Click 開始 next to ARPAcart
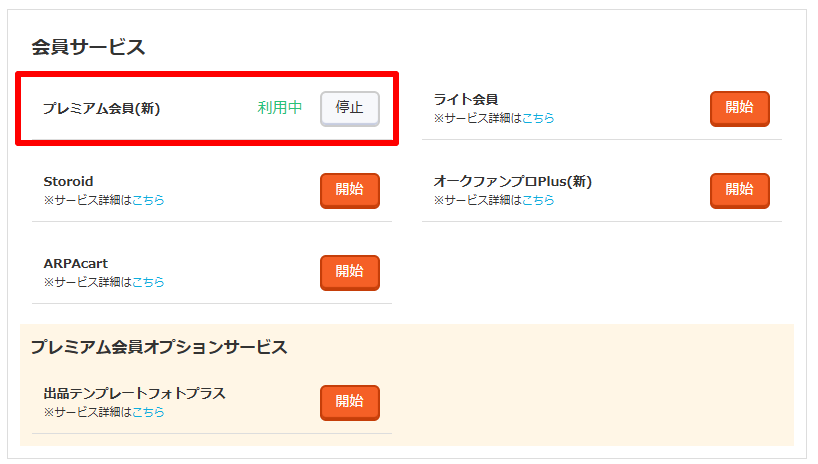 (349, 272)
